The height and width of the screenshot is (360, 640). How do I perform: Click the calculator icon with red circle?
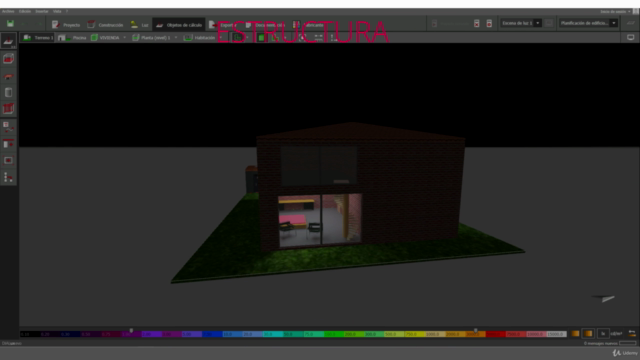[489, 24]
